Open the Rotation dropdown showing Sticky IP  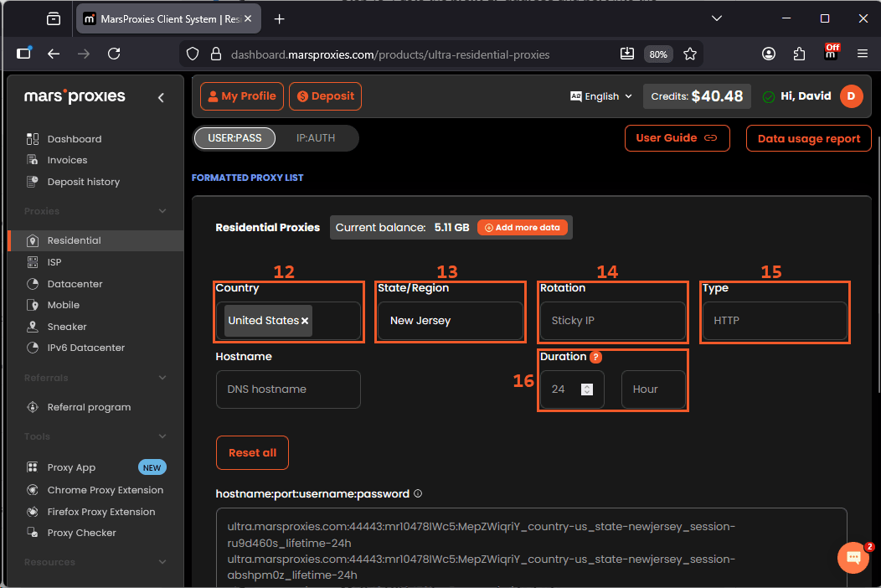[x=612, y=321]
